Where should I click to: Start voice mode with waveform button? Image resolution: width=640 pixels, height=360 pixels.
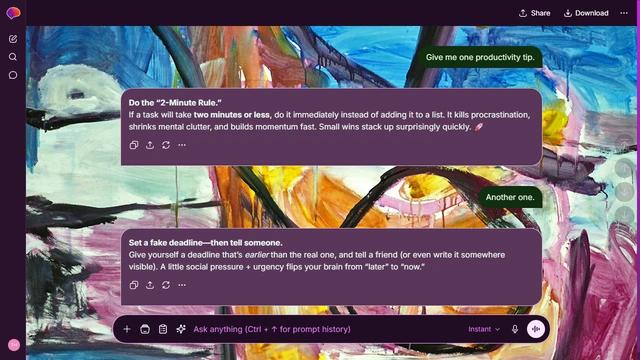pyautogui.click(x=536, y=329)
